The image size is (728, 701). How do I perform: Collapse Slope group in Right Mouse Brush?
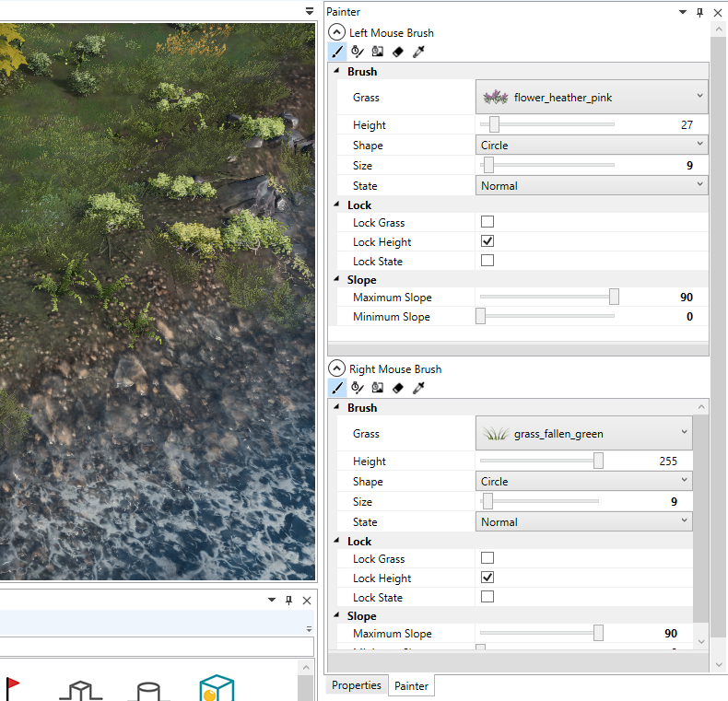(x=336, y=615)
